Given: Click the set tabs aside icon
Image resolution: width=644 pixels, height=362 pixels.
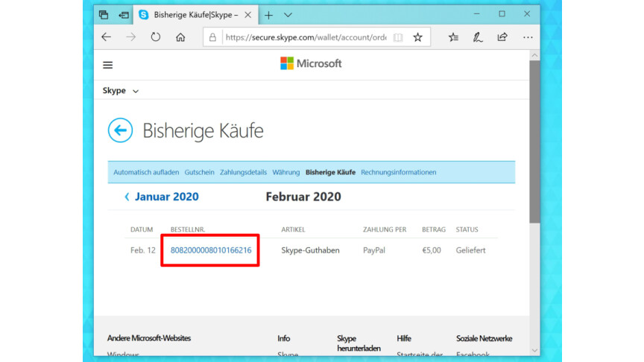Looking at the screenshot, I should point(123,15).
